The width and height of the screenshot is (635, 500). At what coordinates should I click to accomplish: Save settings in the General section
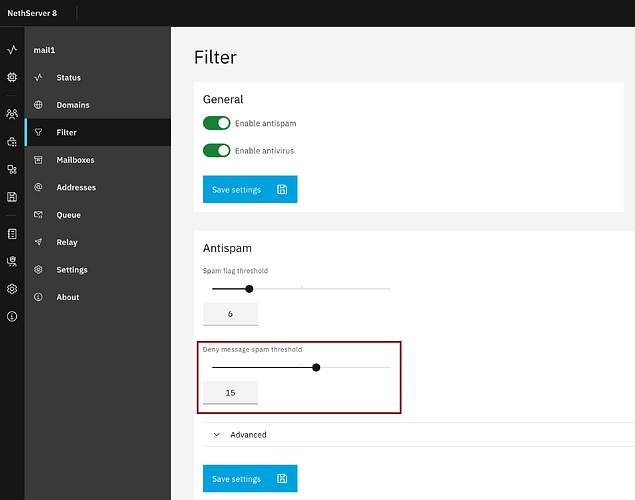[250, 189]
